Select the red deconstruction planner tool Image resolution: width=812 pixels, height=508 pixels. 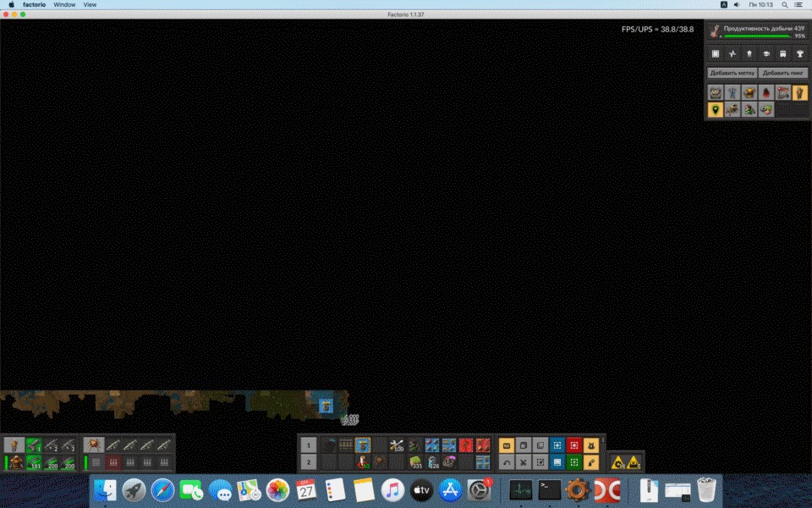574,444
